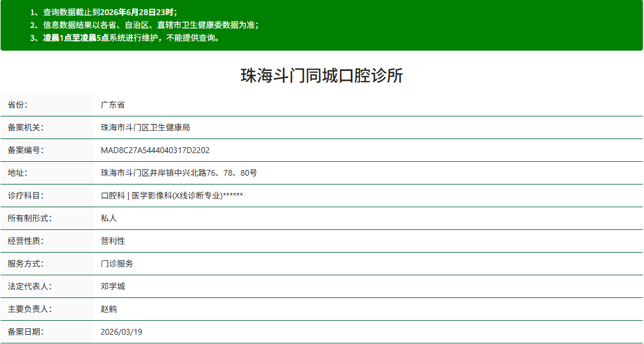This screenshot has width=644, height=344.
Task: Click notice line about 查询数据截止到2026年6月28日23时
Action: coord(104,12)
